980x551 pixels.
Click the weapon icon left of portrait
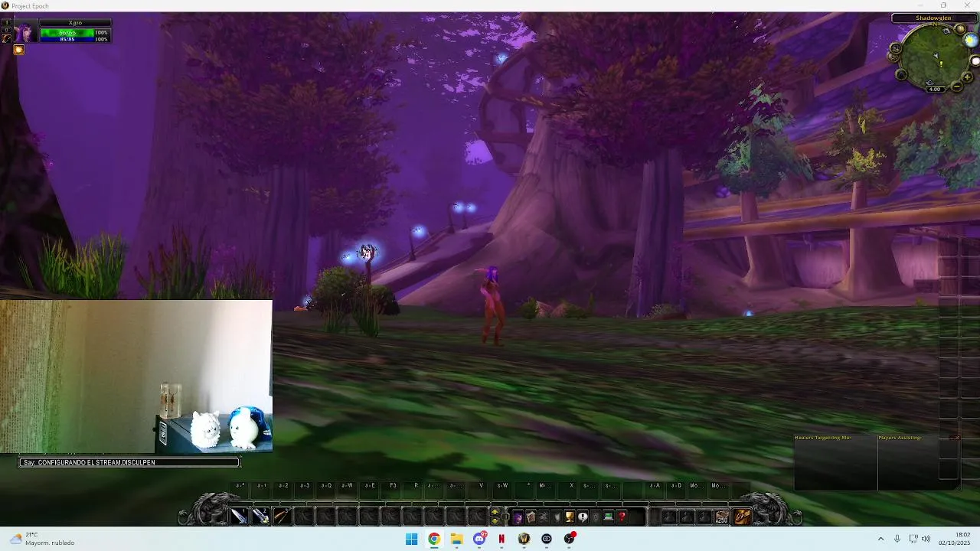7,37
